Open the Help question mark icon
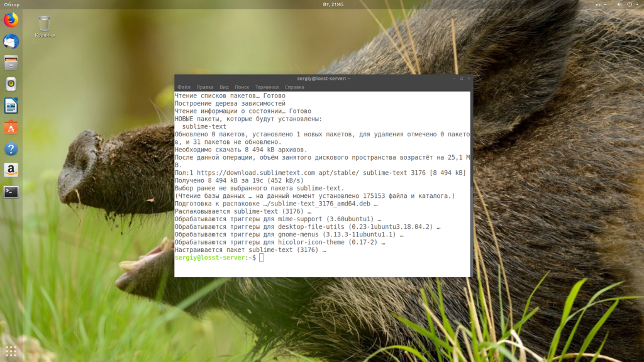Image resolution: width=644 pixels, height=362 pixels. click(11, 149)
